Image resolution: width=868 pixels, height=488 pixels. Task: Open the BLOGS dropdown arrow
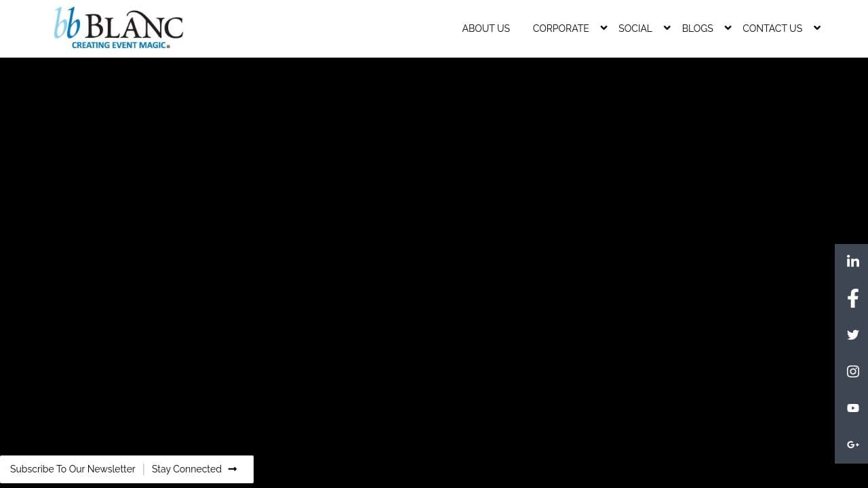pos(727,28)
